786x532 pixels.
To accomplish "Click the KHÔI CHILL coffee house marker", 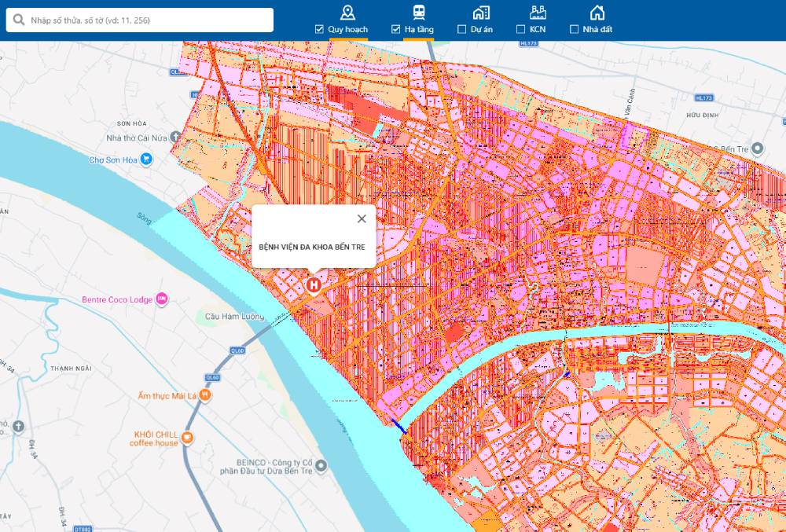I will (187, 438).
